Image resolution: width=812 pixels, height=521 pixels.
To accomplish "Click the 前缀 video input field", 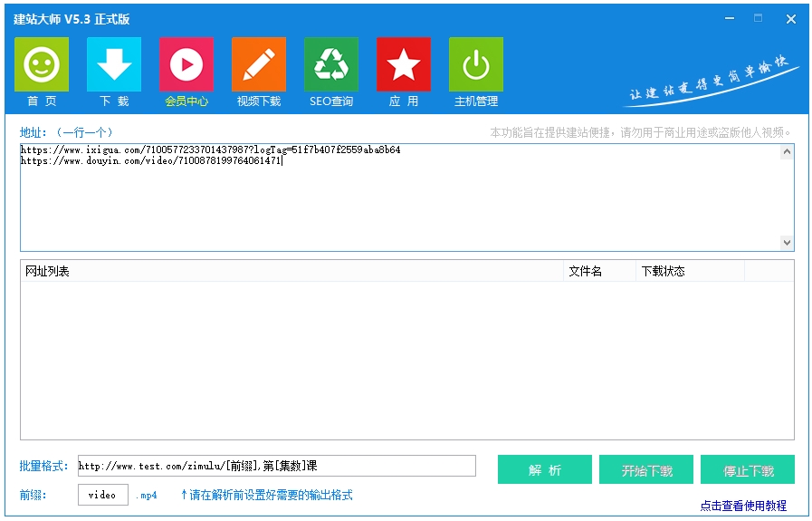I will pos(103,495).
